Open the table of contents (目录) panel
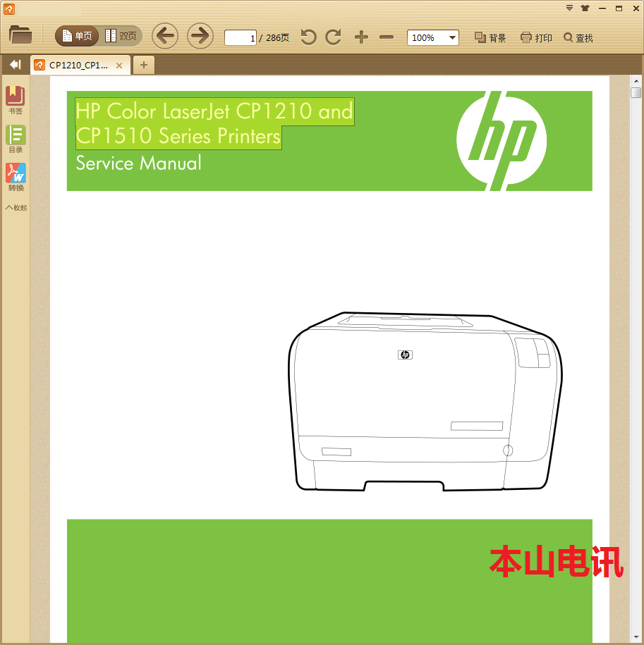 (x=16, y=139)
